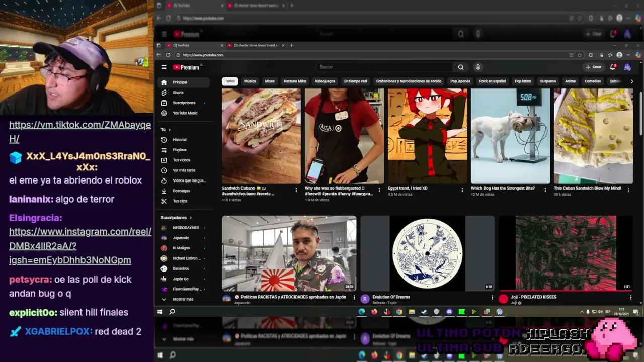
Task: Open Microsoft Edge from the taskbar
Action: (361, 312)
